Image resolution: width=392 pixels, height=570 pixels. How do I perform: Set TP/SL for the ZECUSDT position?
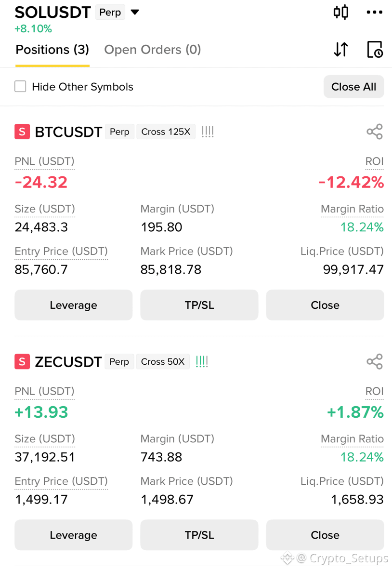(199, 535)
